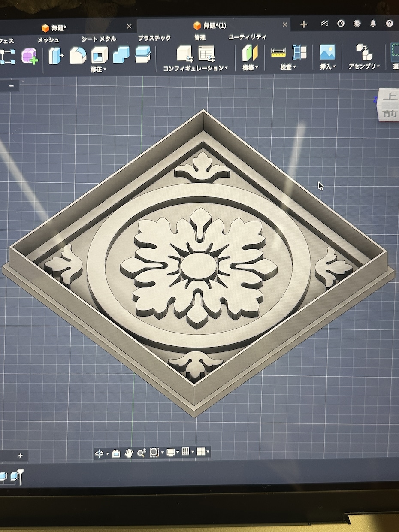The width and height of the screenshot is (399, 532).
Task: Switch to the プラスチック ribbon tab
Action: click(x=154, y=38)
